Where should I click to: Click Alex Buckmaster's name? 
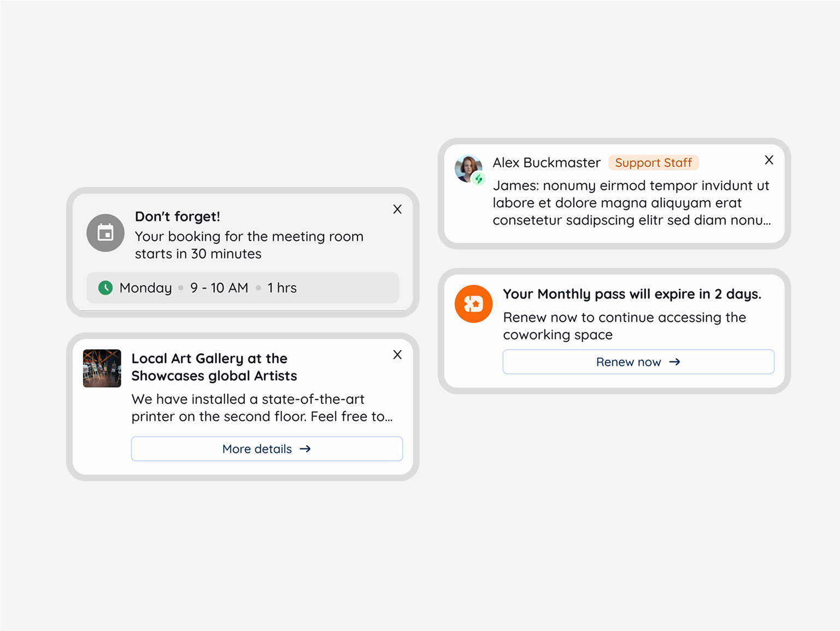[x=547, y=162]
